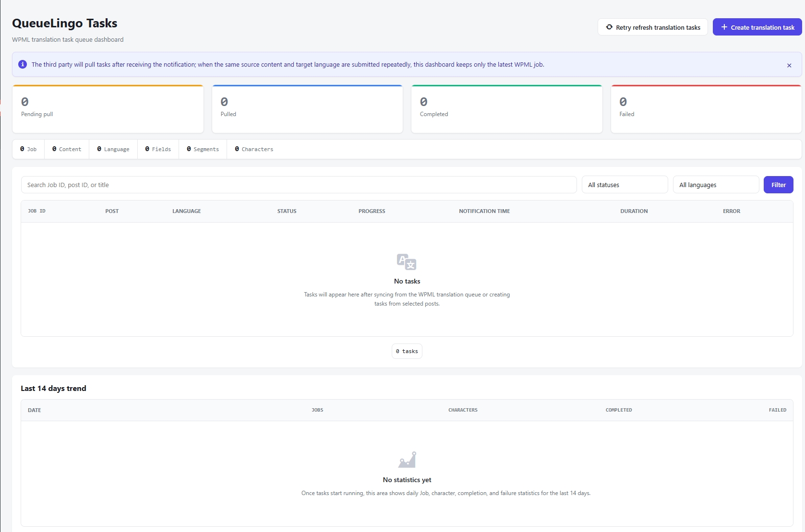Click the DATE column header in trend table
Viewport: 805px width, 532px height.
coord(35,410)
